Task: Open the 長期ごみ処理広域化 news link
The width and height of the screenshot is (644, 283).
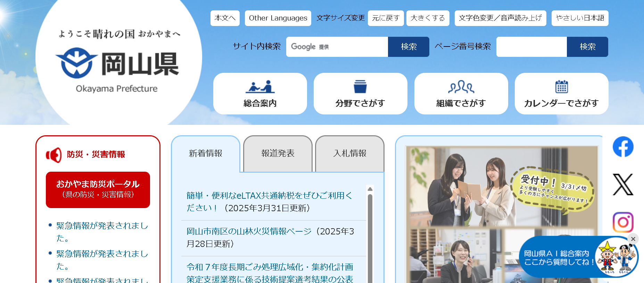Action: click(270, 273)
